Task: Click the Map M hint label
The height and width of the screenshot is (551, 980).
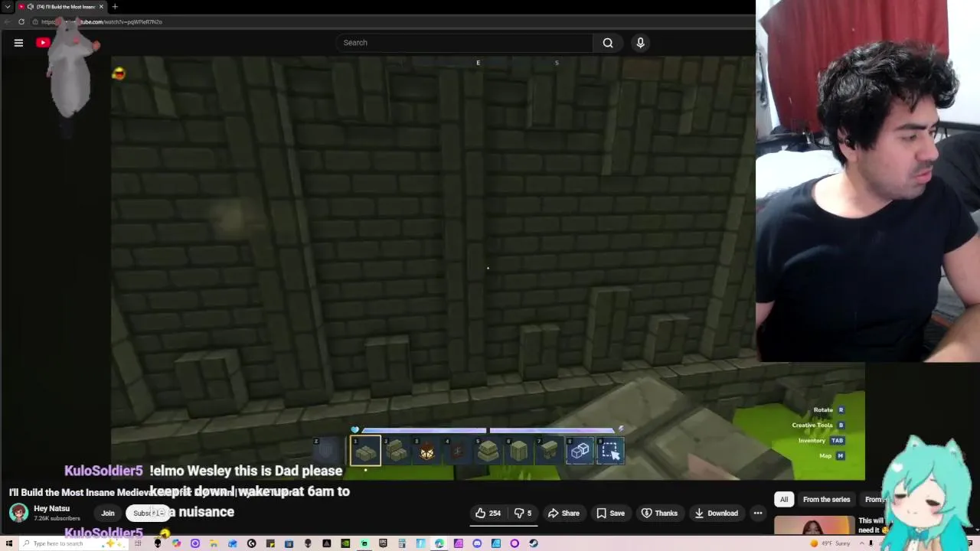Action: (831, 456)
